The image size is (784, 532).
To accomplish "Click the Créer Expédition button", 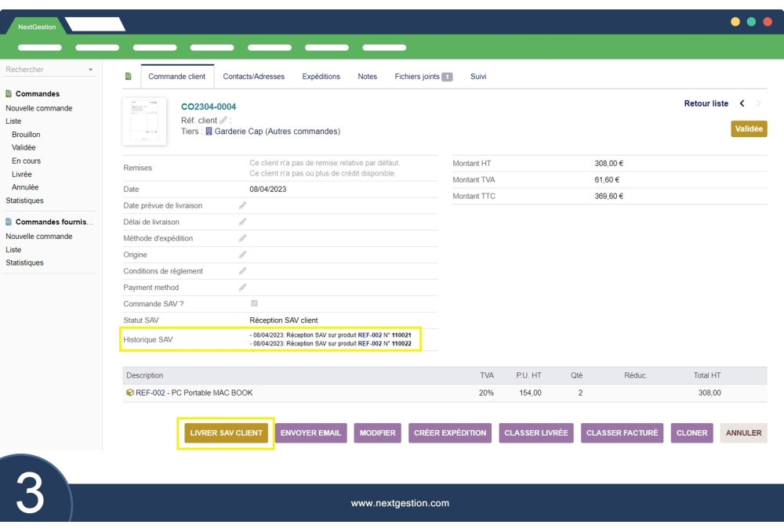I will [x=451, y=432].
